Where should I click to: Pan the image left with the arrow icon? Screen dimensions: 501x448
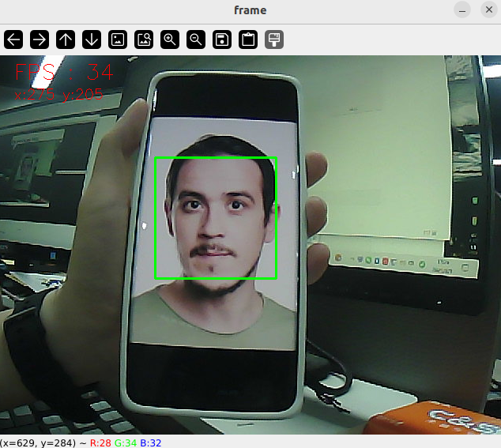pos(13,40)
